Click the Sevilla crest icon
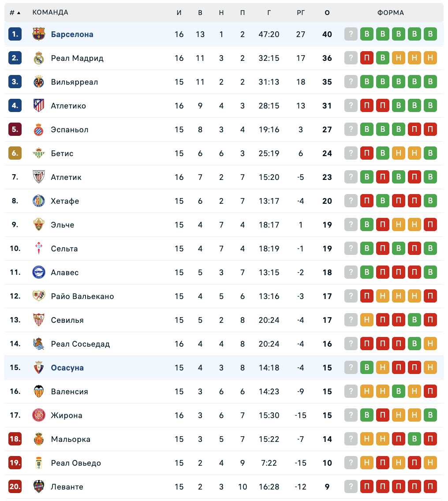Viewport: 448px width, 501px height. tap(39, 320)
